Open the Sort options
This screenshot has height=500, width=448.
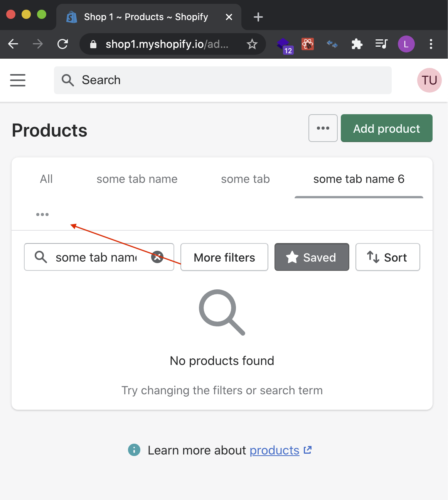[388, 257]
